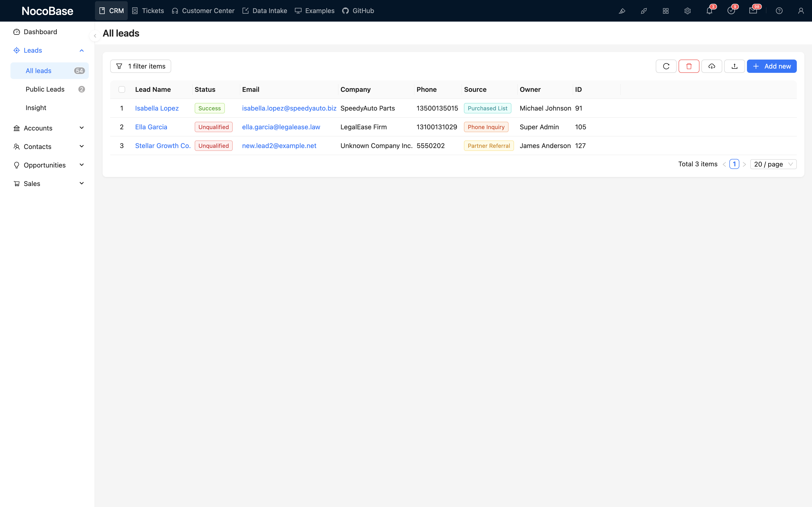Open the mail inbox icon
Image resolution: width=812 pixels, height=507 pixels.
753,11
